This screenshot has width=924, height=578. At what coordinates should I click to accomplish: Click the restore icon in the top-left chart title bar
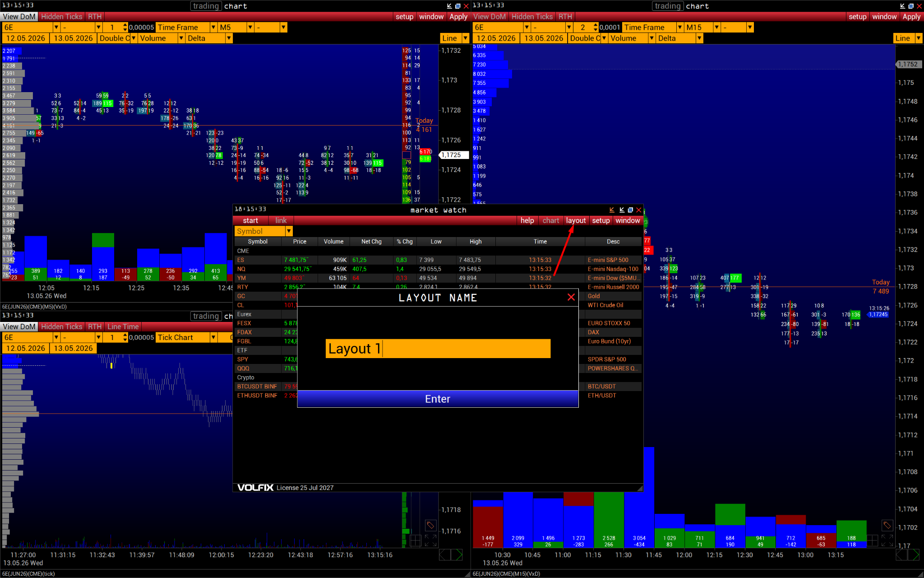point(457,6)
